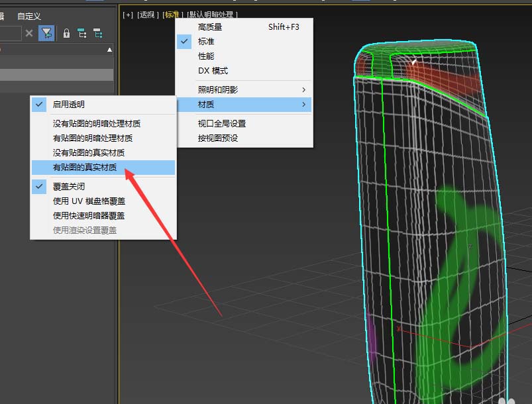Clear the scene explorer search (X icon)

[x=29, y=33]
